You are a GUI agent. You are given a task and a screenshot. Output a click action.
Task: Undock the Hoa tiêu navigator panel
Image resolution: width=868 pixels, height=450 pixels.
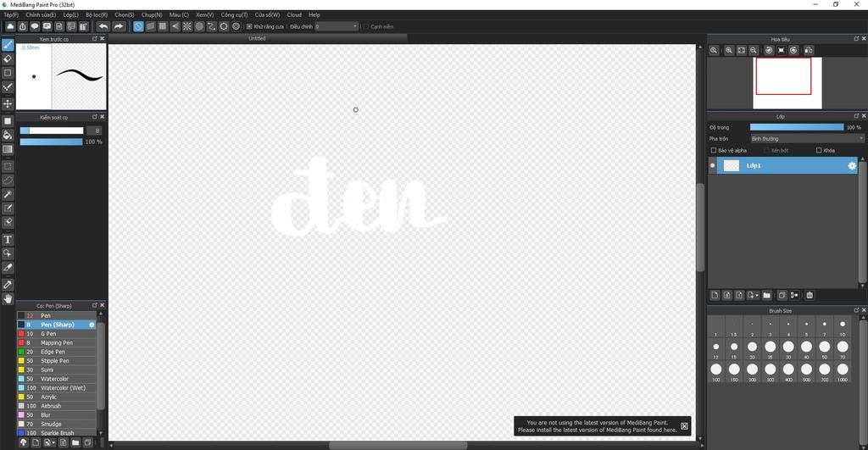pos(856,39)
